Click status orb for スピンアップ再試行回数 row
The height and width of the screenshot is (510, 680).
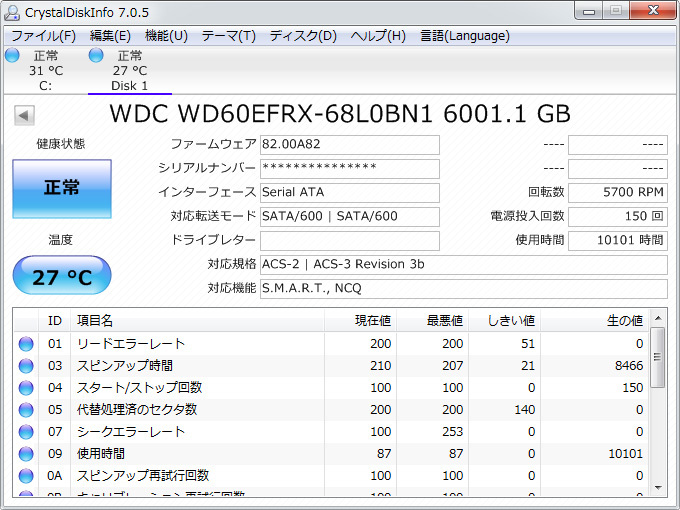pyautogui.click(x=26, y=476)
